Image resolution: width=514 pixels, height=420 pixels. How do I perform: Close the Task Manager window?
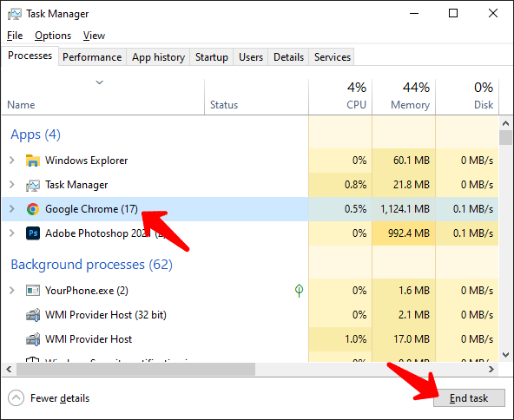click(x=493, y=13)
